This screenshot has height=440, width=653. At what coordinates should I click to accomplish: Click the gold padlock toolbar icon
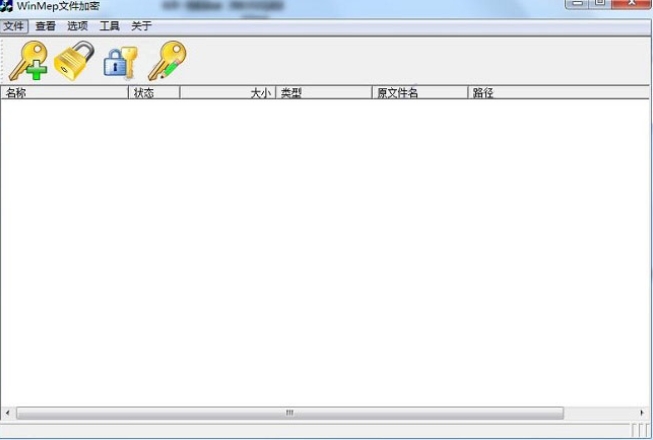pos(74,61)
